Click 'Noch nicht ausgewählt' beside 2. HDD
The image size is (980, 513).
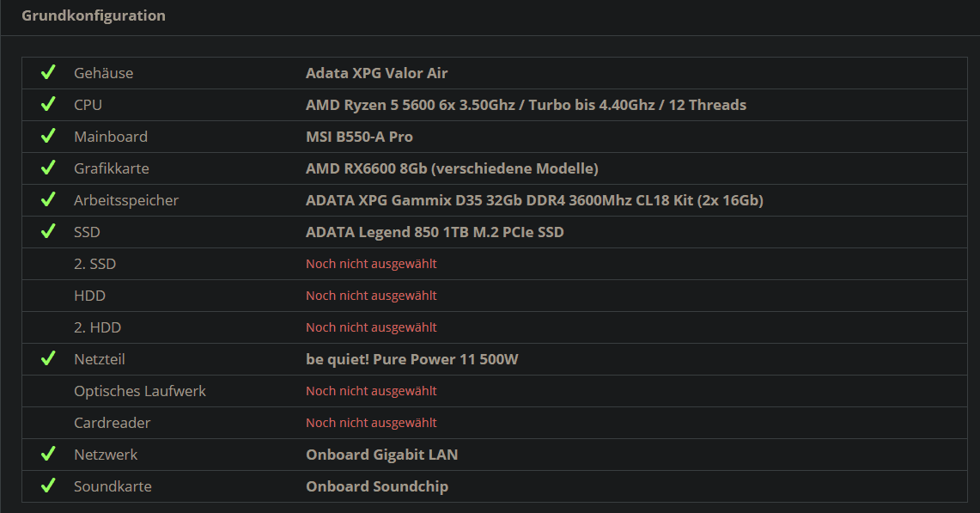[x=371, y=327]
